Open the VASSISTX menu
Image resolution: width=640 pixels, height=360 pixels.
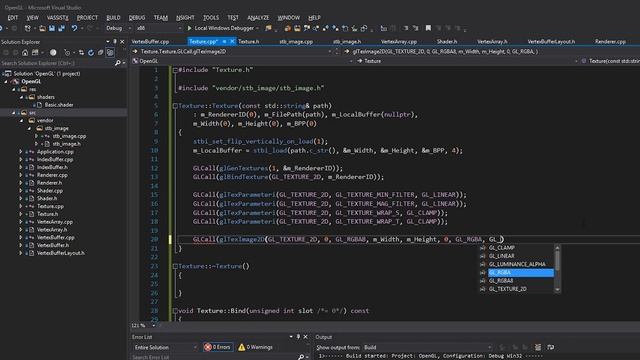pos(58,18)
